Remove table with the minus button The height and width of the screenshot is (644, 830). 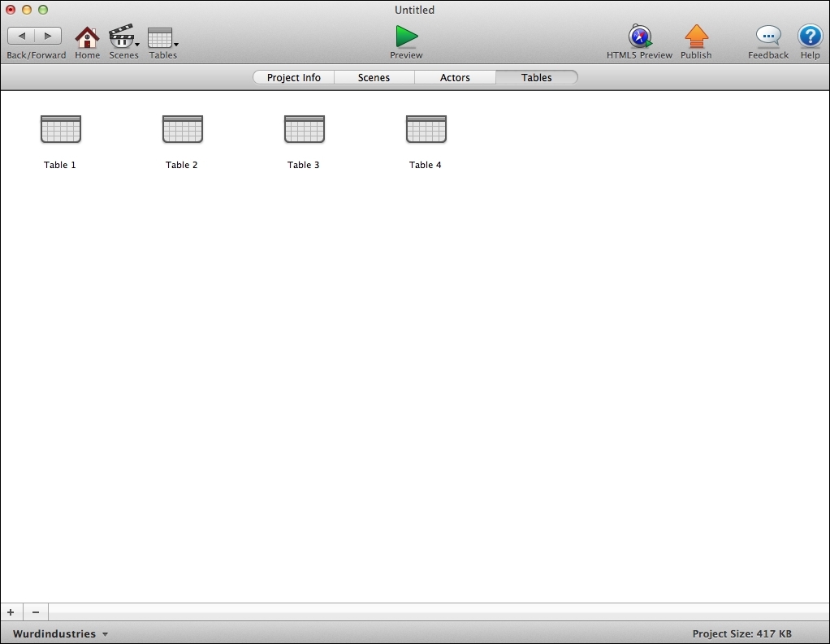[x=36, y=612]
